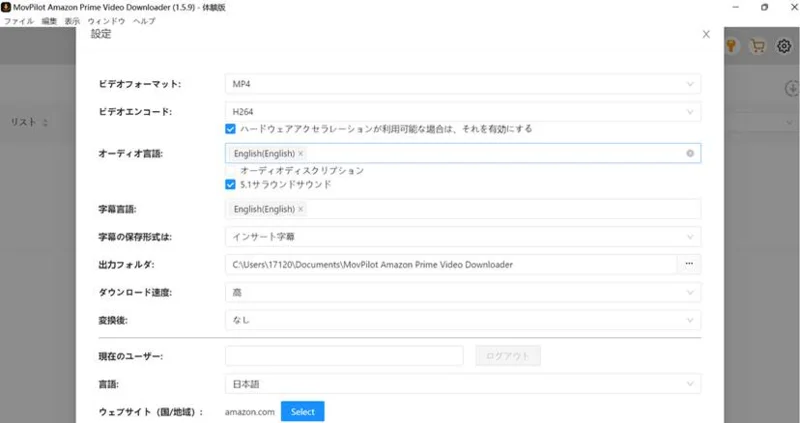
Task: Open the shopping cart purchase icon
Action: click(758, 46)
